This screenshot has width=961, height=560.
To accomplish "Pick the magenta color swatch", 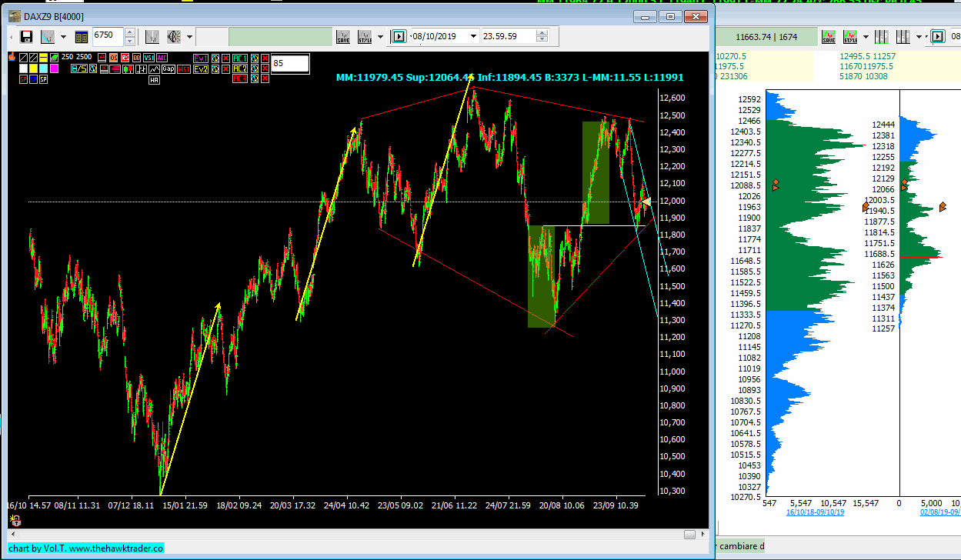I will click(54, 68).
